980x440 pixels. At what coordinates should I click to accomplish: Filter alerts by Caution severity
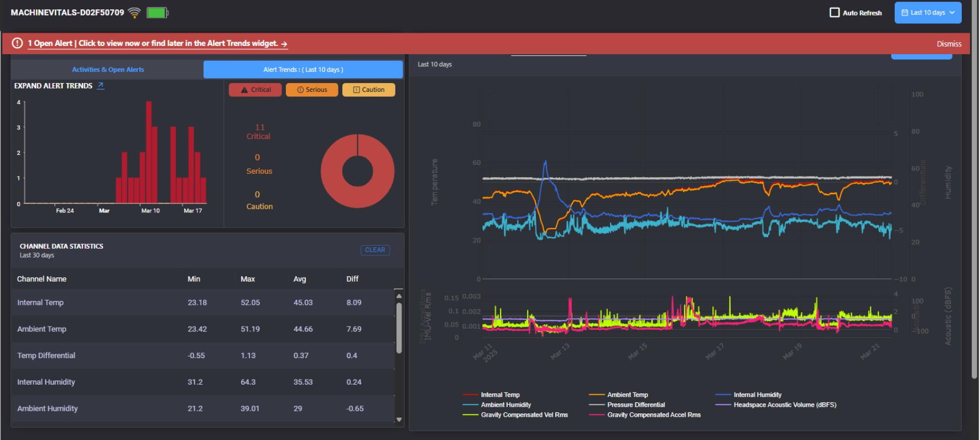[x=369, y=90]
